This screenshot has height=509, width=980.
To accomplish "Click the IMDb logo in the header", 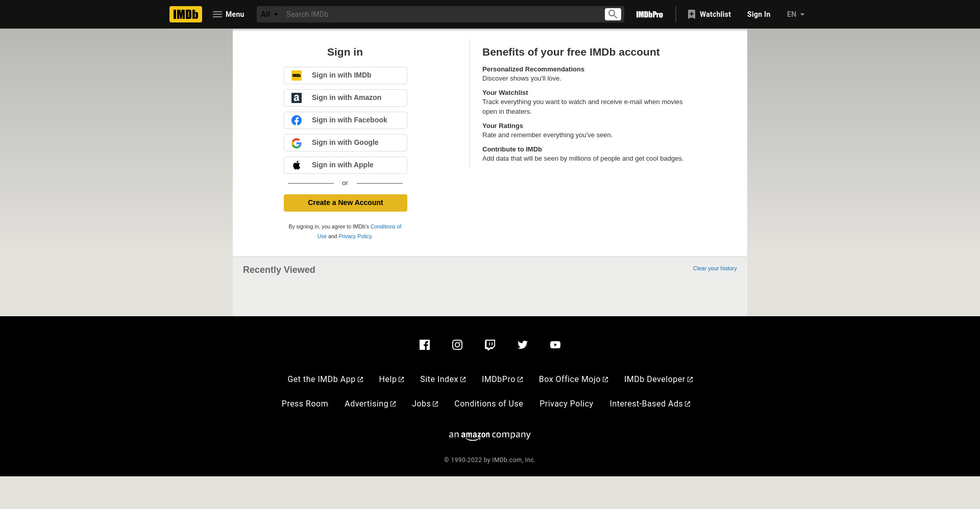I will (x=186, y=14).
